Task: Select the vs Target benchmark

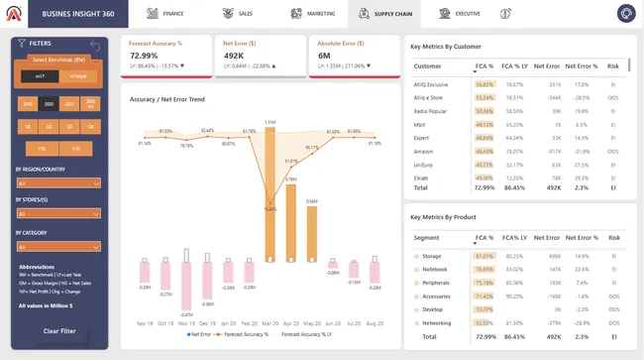Action: coord(78,76)
